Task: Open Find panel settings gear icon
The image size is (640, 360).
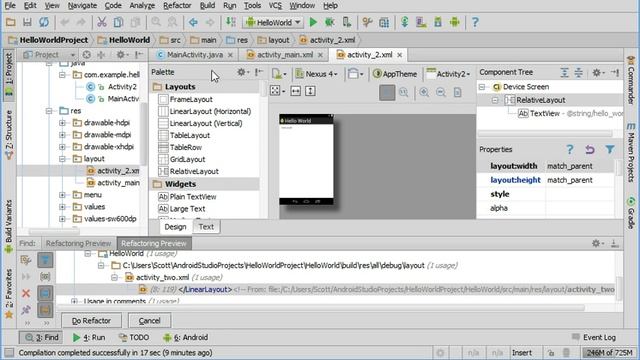Action: pyautogui.click(x=597, y=243)
